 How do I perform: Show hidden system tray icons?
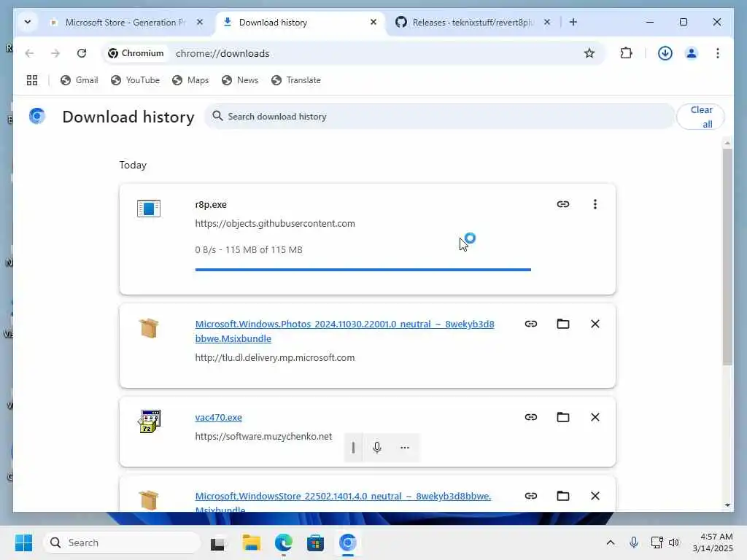point(611,542)
